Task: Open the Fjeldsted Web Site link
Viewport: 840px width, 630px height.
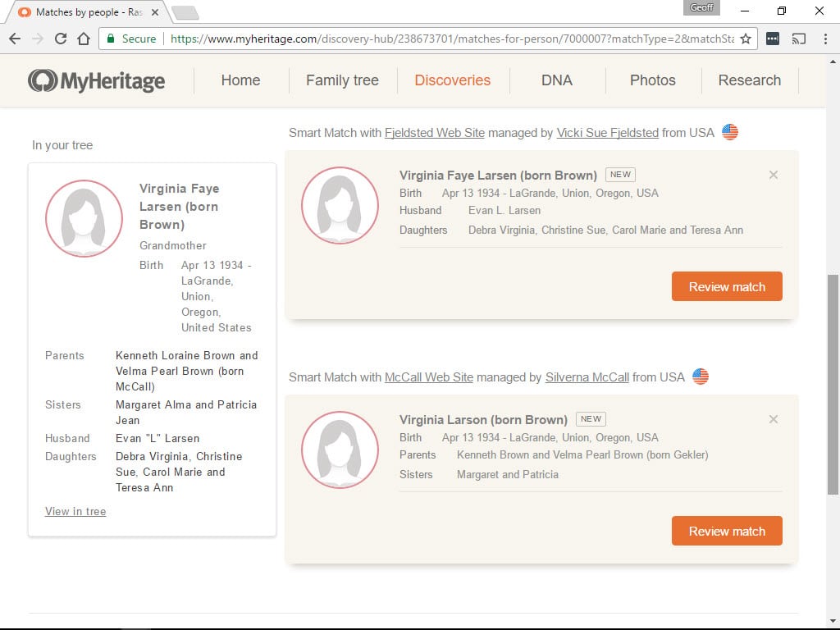Action: point(435,133)
